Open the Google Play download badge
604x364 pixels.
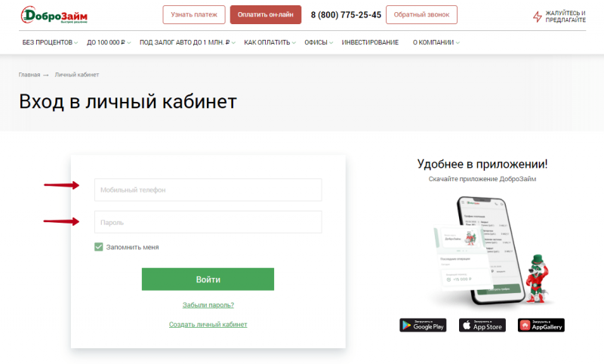click(x=423, y=325)
